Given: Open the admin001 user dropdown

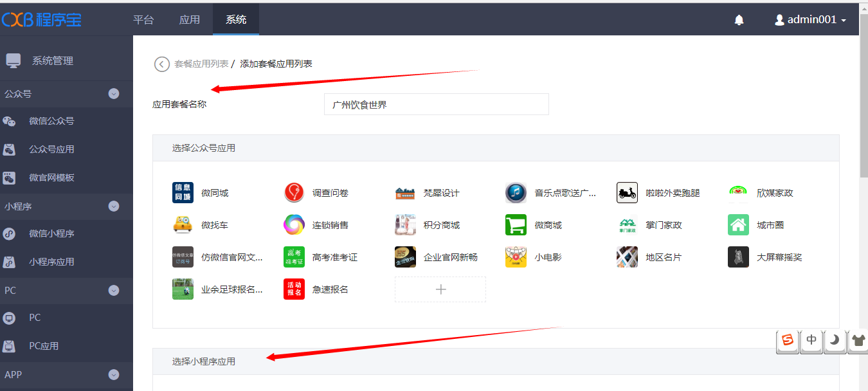Looking at the screenshot, I should click(x=810, y=20).
